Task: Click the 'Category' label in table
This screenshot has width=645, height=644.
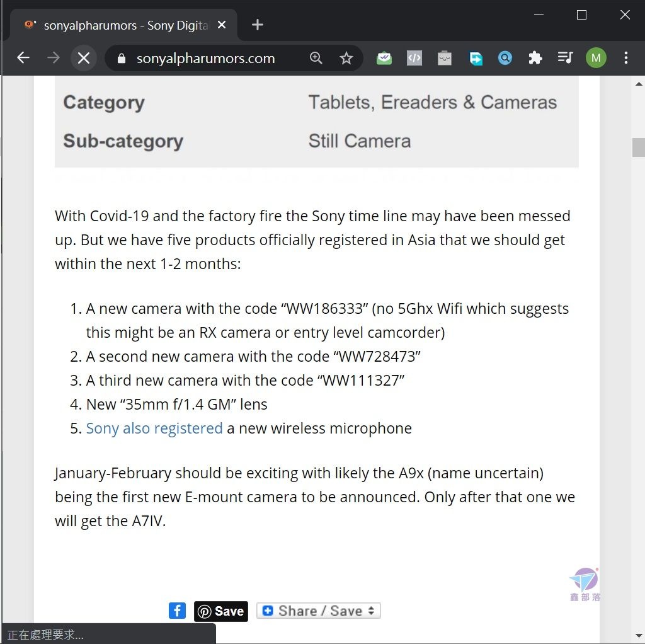Action: coord(104,103)
